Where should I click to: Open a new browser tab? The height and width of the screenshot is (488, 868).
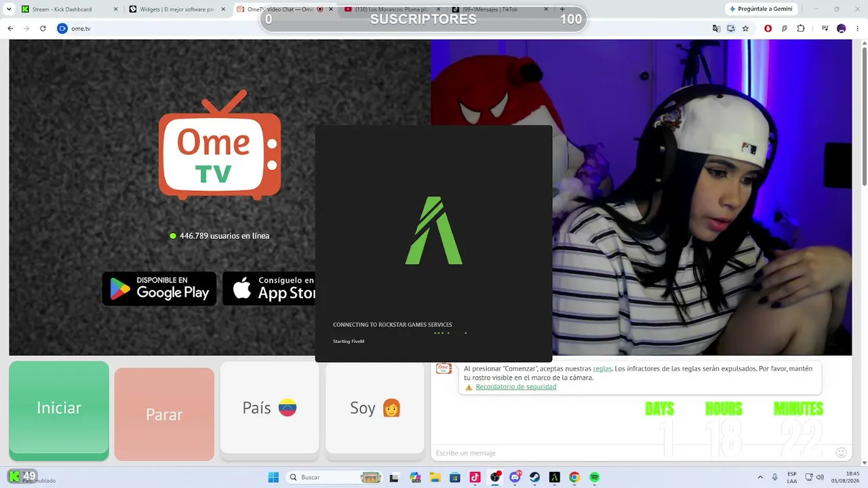[x=562, y=9]
